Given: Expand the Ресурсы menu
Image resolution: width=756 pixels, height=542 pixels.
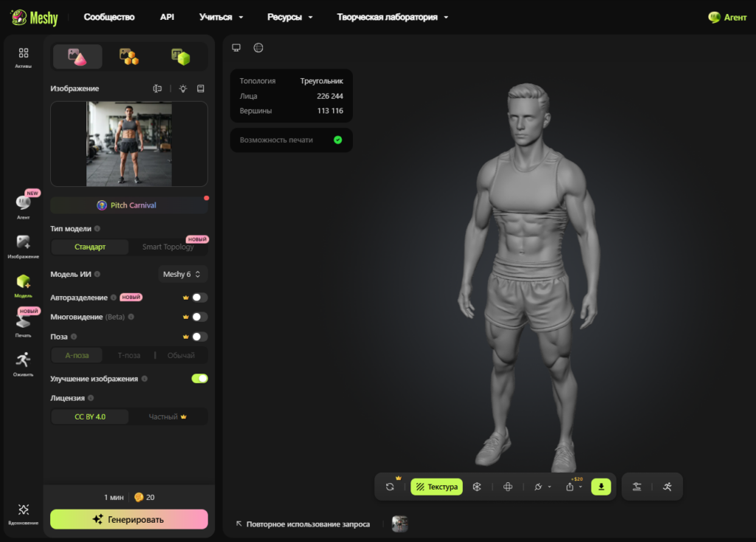Looking at the screenshot, I should (289, 17).
